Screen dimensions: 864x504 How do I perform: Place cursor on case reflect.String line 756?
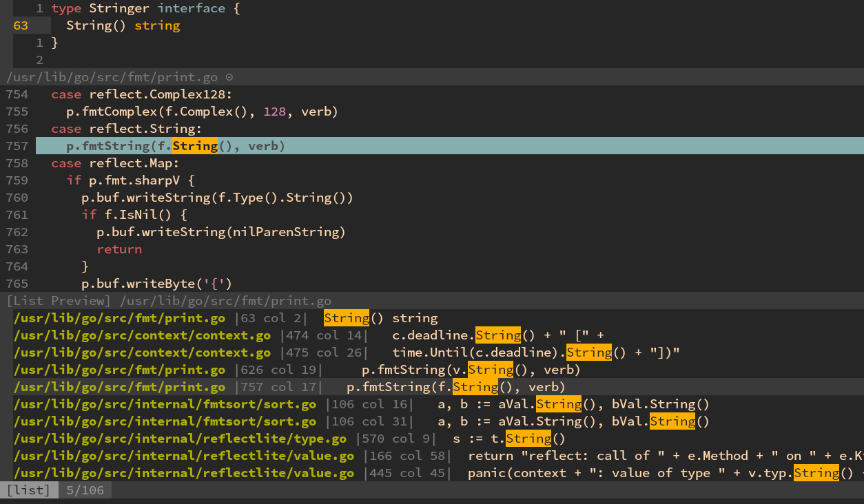click(x=127, y=129)
